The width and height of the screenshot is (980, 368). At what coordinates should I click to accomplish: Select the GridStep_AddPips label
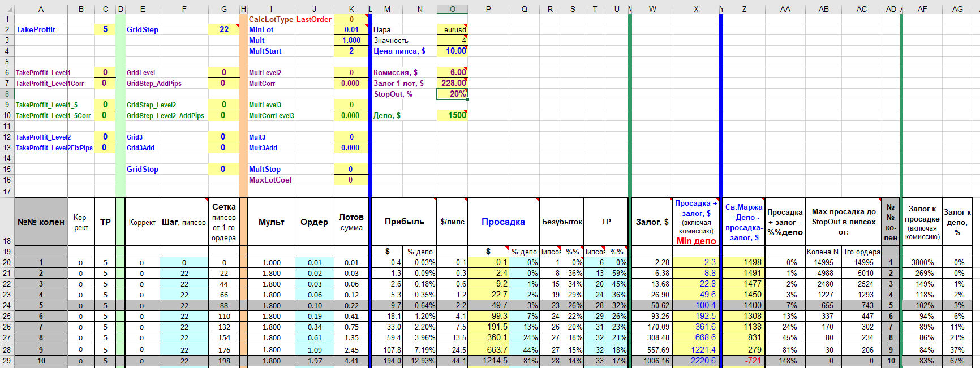coord(154,84)
